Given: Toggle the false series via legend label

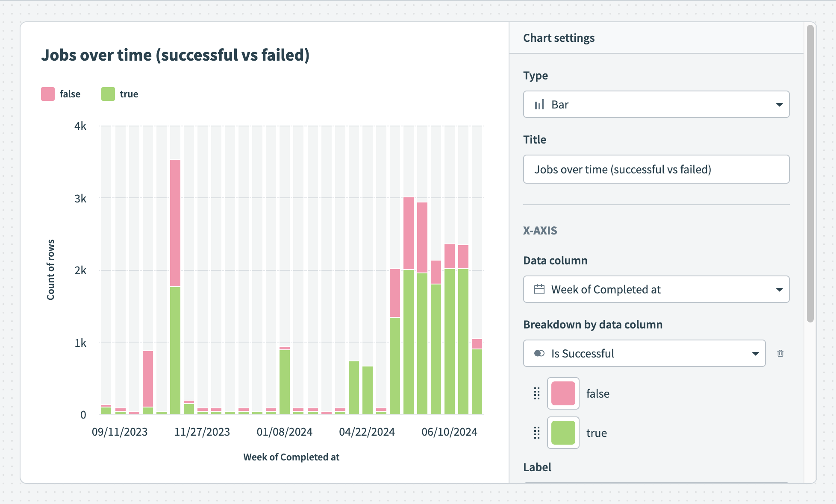Looking at the screenshot, I should (x=70, y=94).
